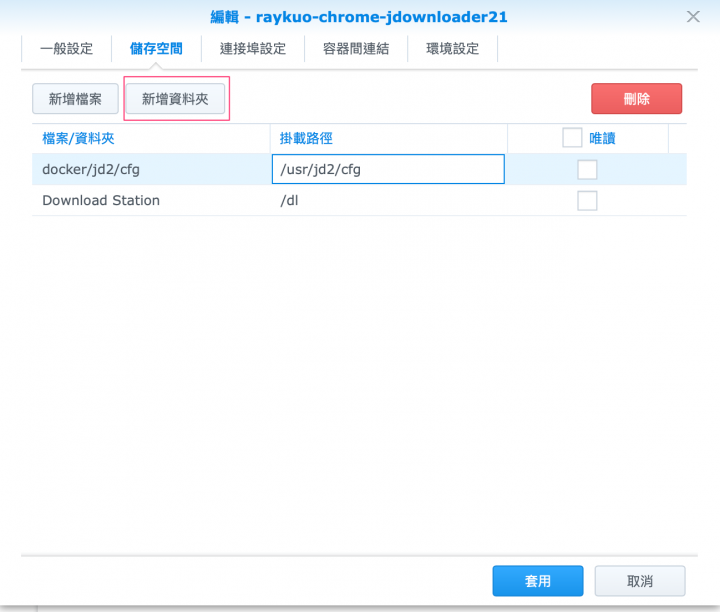Cancel with the 取消 button

pos(640,581)
